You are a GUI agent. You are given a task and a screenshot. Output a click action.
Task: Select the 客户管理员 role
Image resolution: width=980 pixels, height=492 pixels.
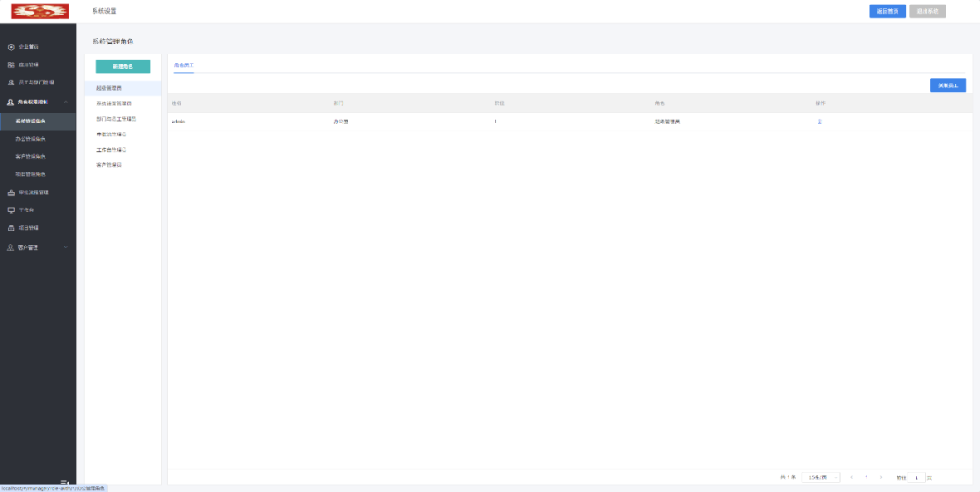(122, 165)
